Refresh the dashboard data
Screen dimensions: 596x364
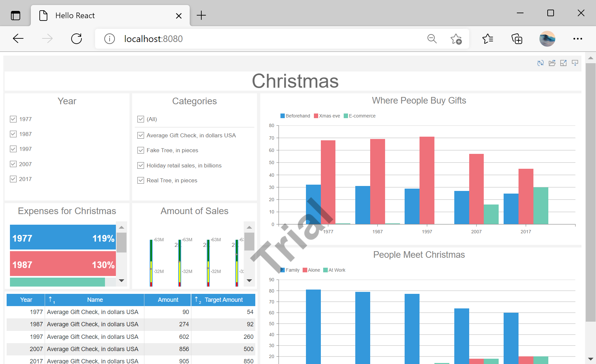pyautogui.click(x=540, y=63)
